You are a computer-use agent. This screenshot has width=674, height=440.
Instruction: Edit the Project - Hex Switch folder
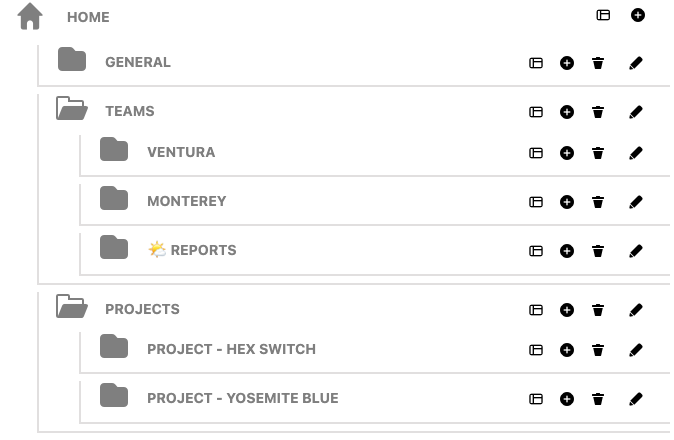click(x=635, y=350)
